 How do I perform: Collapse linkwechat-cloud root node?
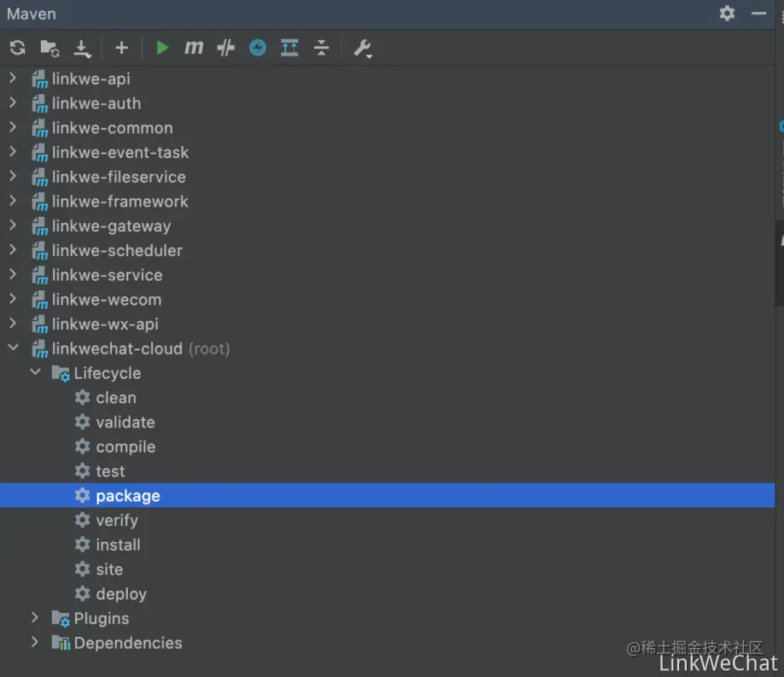[x=14, y=347]
